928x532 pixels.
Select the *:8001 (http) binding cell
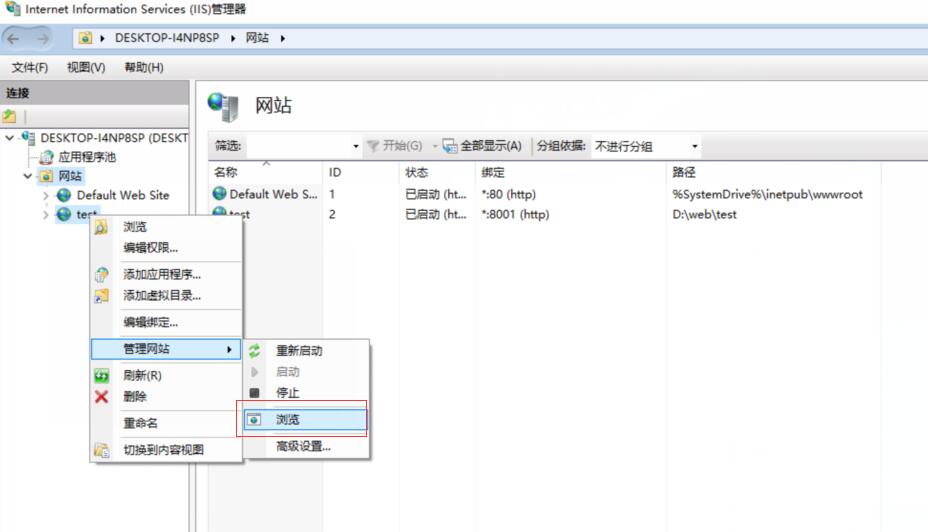[x=515, y=214]
